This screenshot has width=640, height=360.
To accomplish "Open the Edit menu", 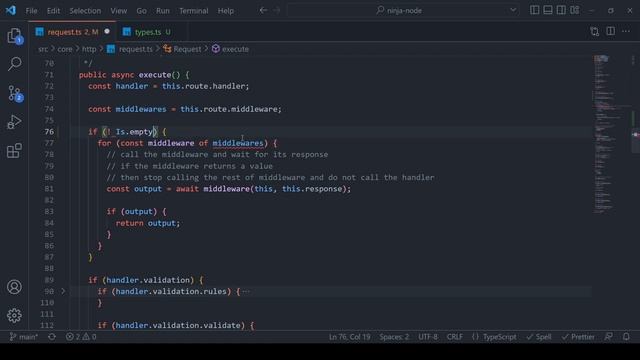I will pyautogui.click(x=53, y=11).
